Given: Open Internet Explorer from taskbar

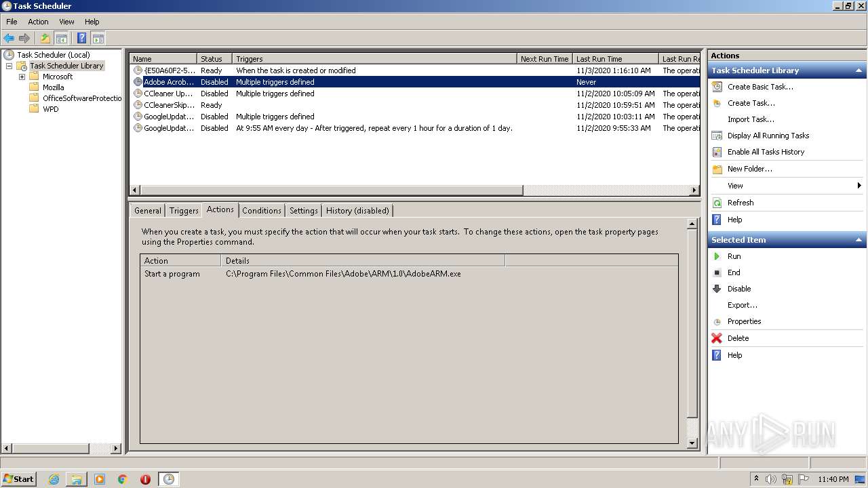Looking at the screenshot, I should tap(54, 479).
